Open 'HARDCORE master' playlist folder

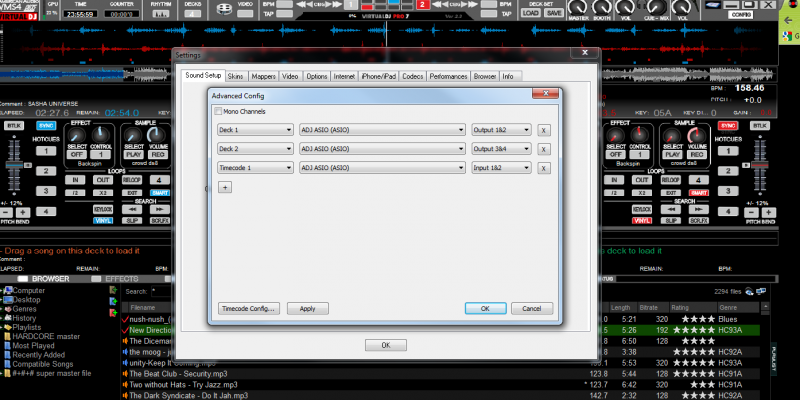pyautogui.click(x=46, y=336)
